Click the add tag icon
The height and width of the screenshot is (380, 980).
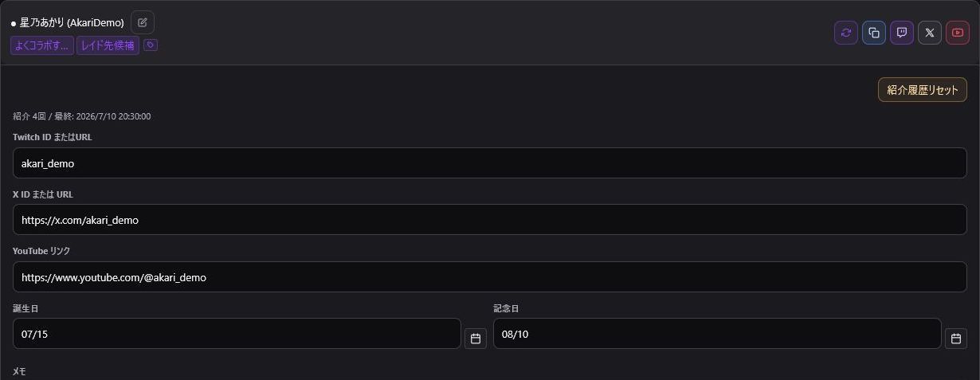pos(151,45)
